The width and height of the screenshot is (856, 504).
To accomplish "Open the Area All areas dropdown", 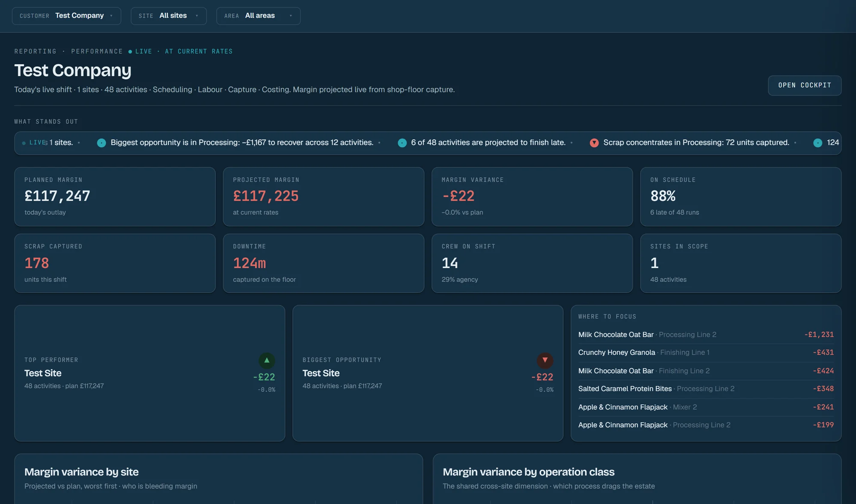I will (258, 16).
